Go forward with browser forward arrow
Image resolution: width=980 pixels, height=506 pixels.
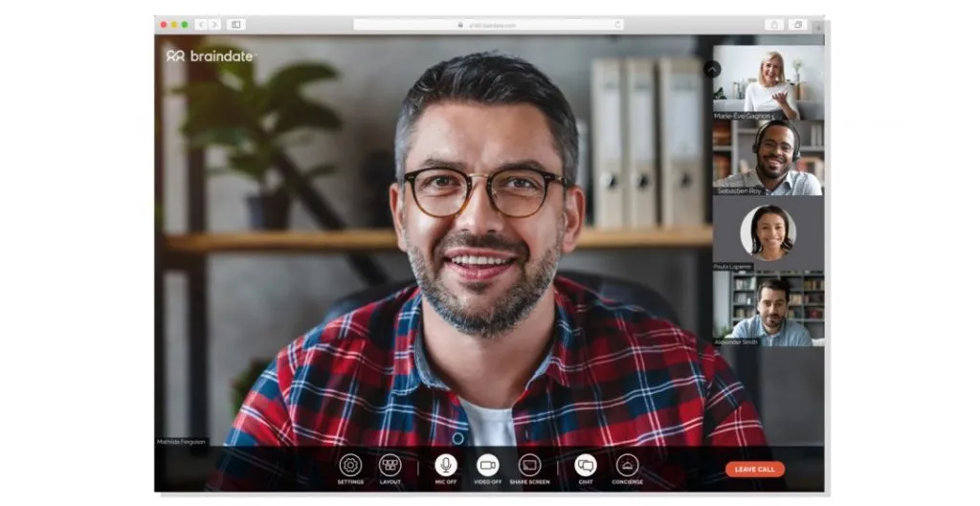pyautogui.click(x=214, y=24)
